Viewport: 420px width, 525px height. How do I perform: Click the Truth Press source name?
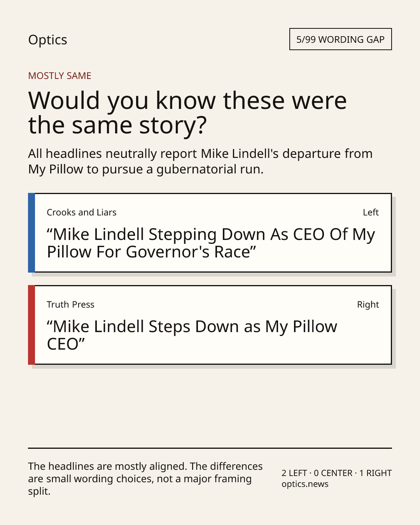tap(70, 304)
